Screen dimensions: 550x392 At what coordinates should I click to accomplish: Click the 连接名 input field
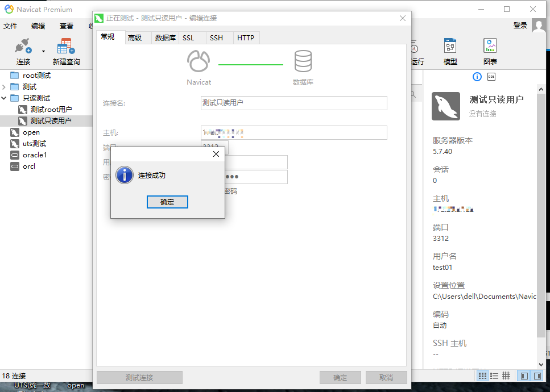tap(294, 103)
